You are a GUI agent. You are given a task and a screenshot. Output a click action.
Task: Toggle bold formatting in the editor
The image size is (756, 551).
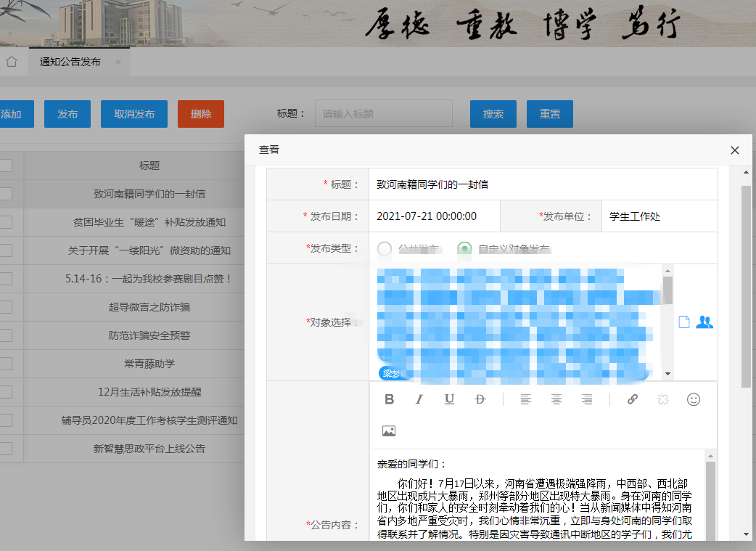click(x=390, y=399)
